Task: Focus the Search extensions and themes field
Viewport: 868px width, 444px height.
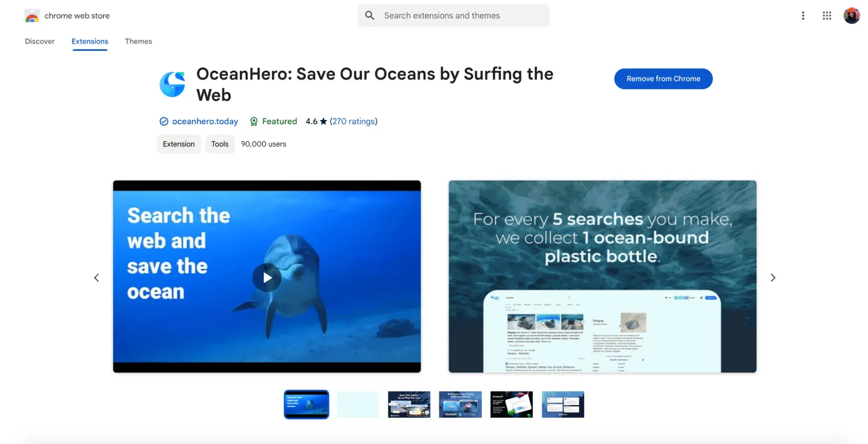Action: click(453, 16)
